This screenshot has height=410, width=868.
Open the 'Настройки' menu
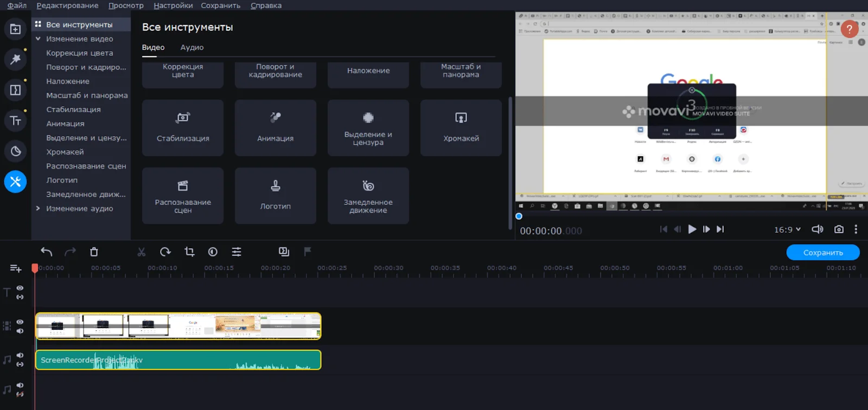coord(173,5)
